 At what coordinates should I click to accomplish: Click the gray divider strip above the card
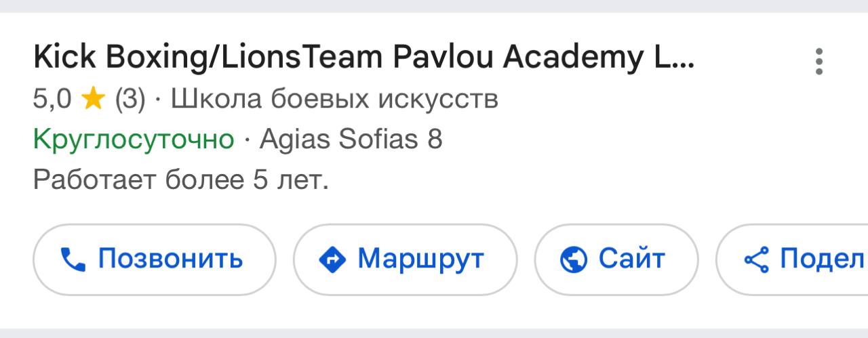click(x=434, y=5)
